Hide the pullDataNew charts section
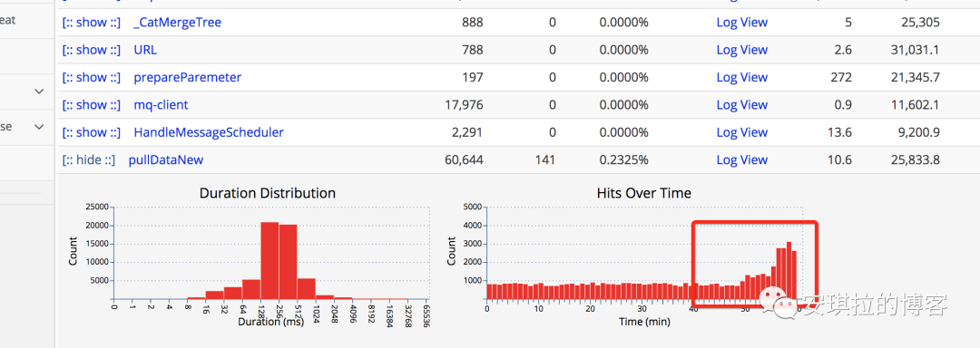Viewport: 980px width, 348px height. (89, 159)
